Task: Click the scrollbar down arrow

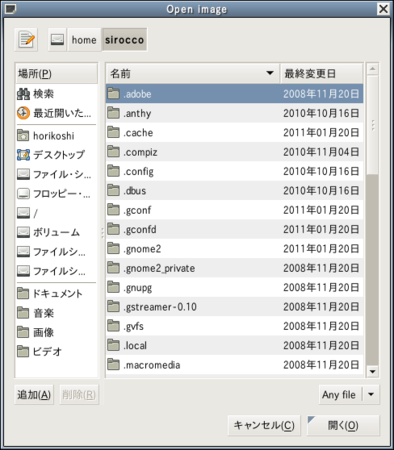Action: [x=373, y=371]
